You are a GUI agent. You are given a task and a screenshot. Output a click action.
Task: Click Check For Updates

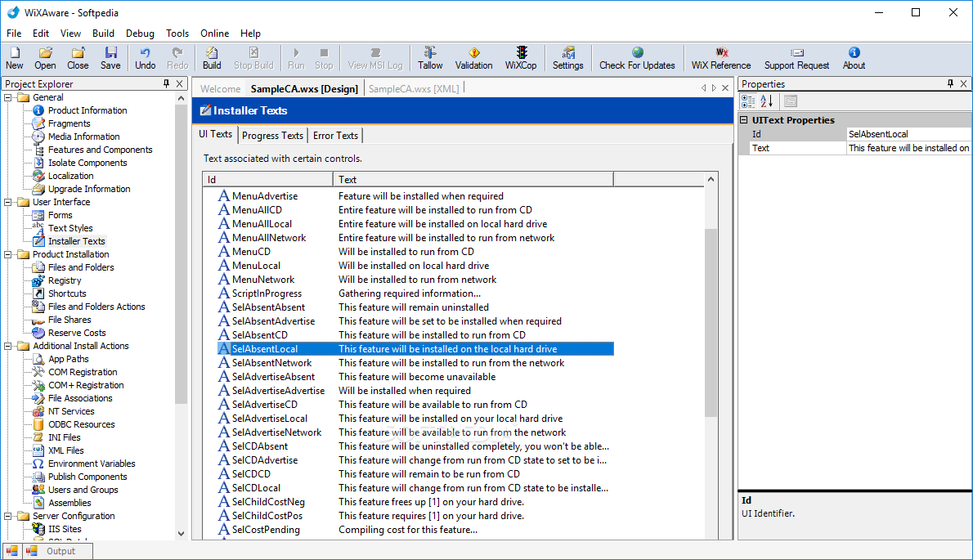pos(637,58)
